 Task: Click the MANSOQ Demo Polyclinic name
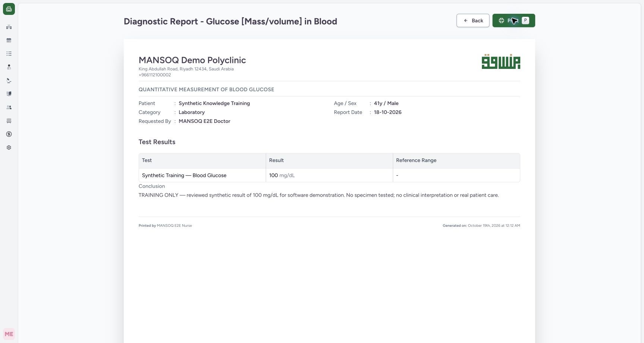pos(192,60)
